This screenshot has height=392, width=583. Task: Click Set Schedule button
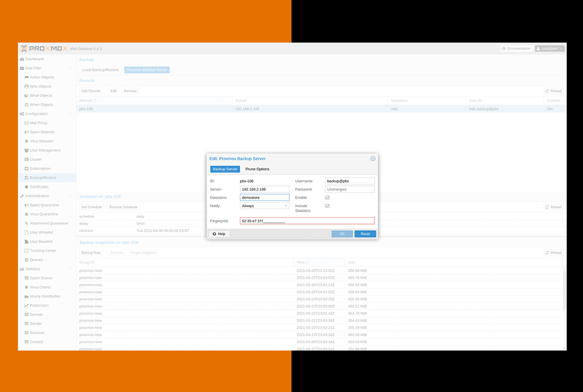point(91,207)
